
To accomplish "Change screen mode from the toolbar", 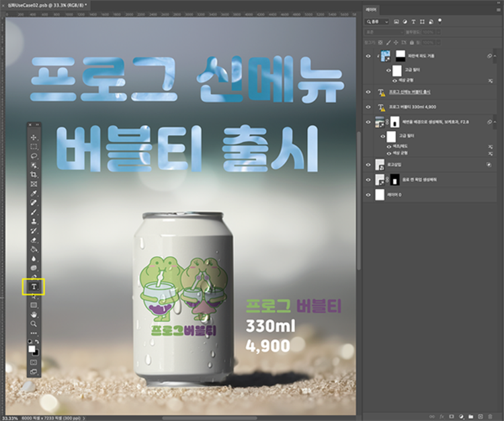I will 34,372.
